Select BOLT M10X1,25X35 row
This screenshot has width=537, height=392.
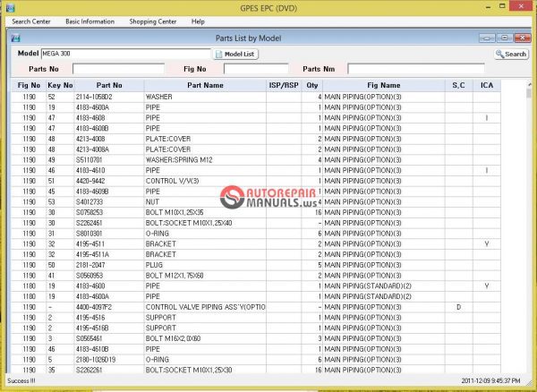pyautogui.click(x=256, y=213)
